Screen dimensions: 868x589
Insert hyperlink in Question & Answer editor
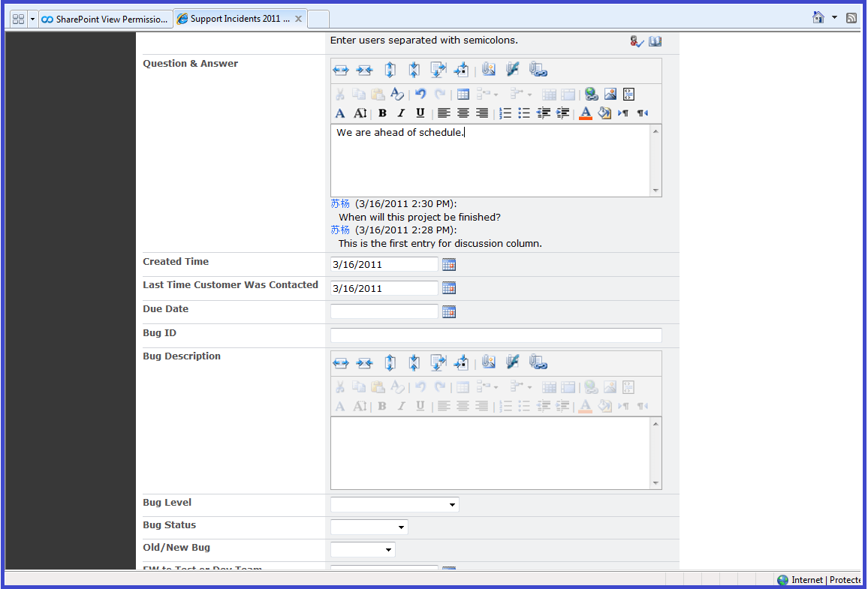591,94
